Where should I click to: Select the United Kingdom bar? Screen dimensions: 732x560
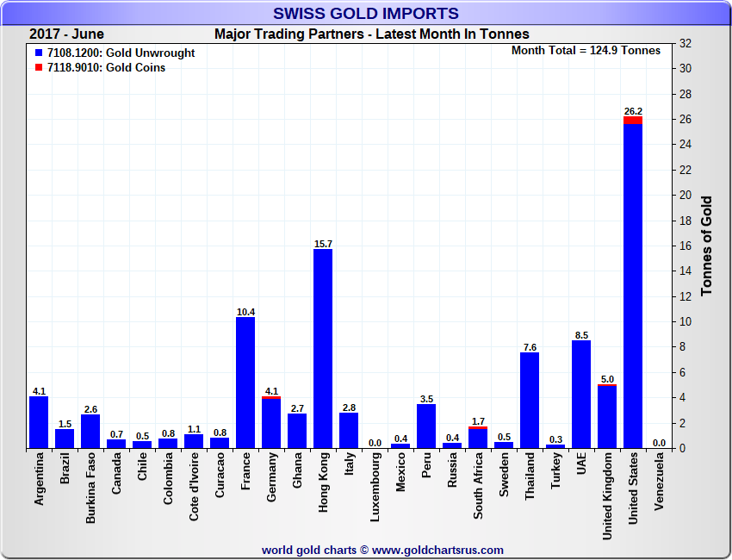click(607, 417)
